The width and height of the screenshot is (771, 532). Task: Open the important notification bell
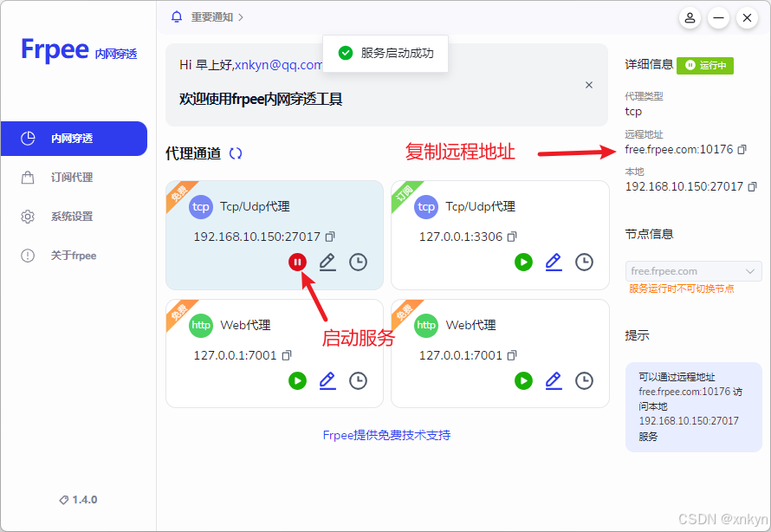(177, 17)
